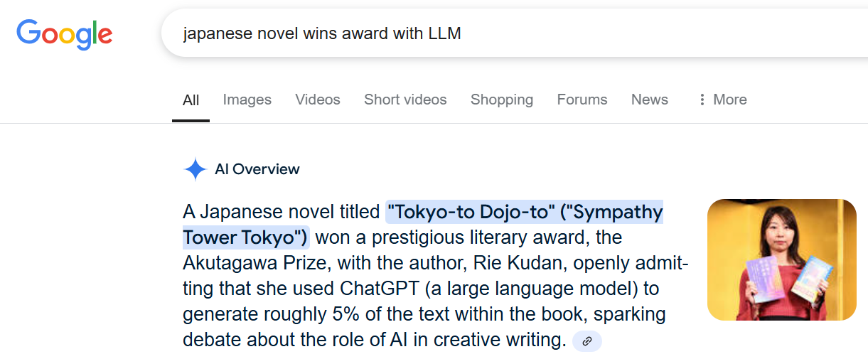
Task: Switch to the Shopping tab
Action: point(502,100)
